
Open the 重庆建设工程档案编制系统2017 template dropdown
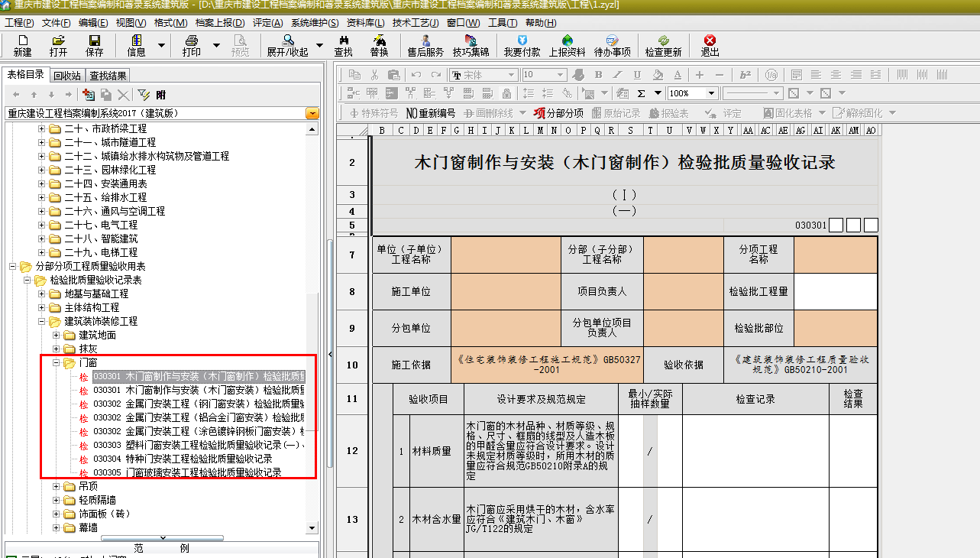point(312,113)
